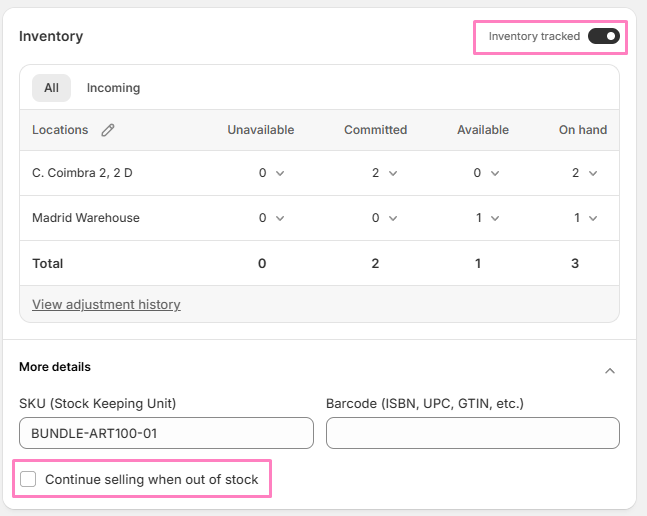Viewport: 647px width, 516px height.
Task: Click the pencil icon next to Locations
Action: (x=108, y=130)
